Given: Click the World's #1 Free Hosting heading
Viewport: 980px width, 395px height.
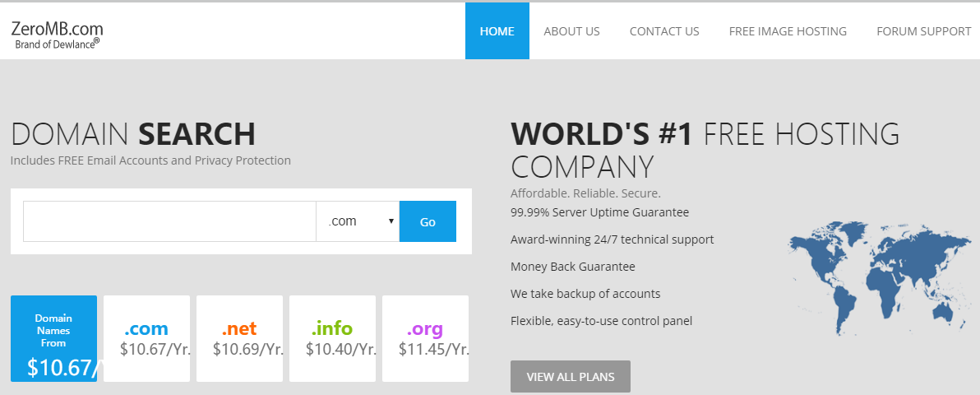Looking at the screenshot, I should (x=705, y=149).
